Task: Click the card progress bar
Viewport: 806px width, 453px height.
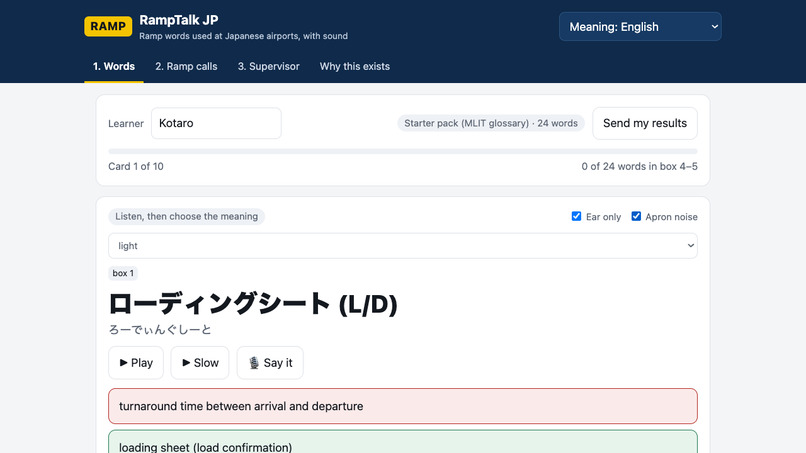Action: click(402, 151)
